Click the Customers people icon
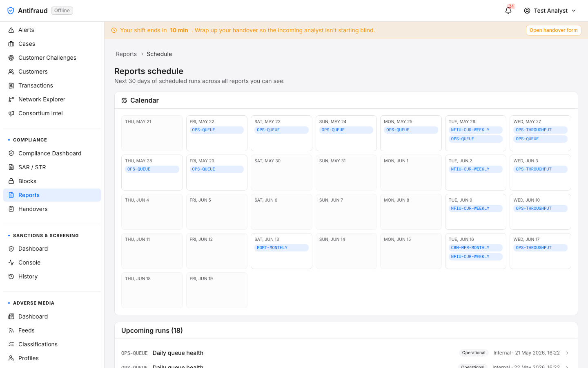The height and width of the screenshot is (368, 588). tap(11, 72)
